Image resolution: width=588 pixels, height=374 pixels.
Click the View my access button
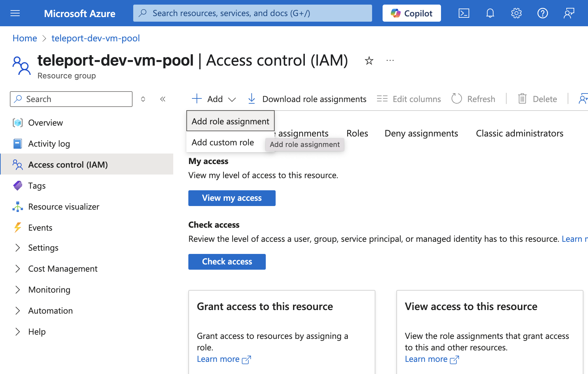point(232,198)
